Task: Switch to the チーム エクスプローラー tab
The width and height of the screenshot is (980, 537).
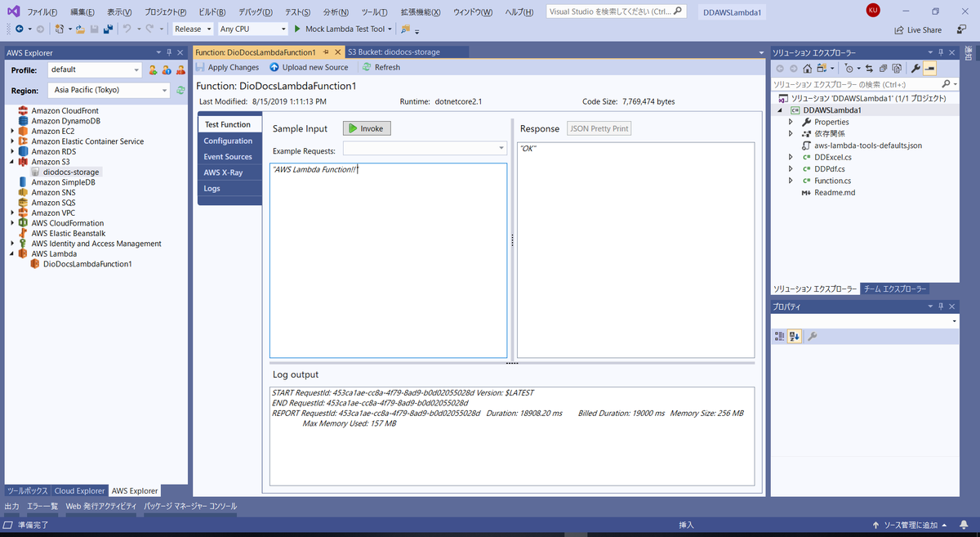Action: [x=894, y=289]
